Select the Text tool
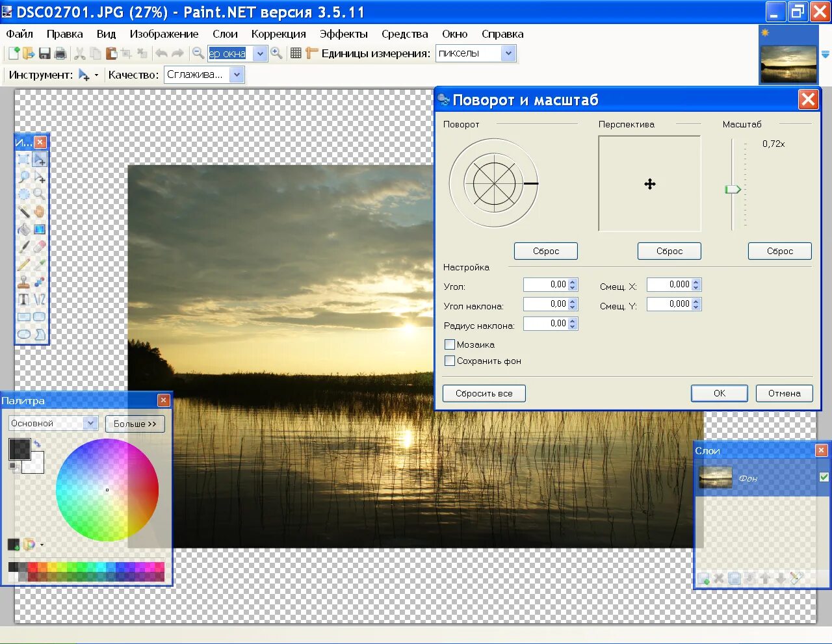Screen dimensions: 832x644 click(x=24, y=300)
